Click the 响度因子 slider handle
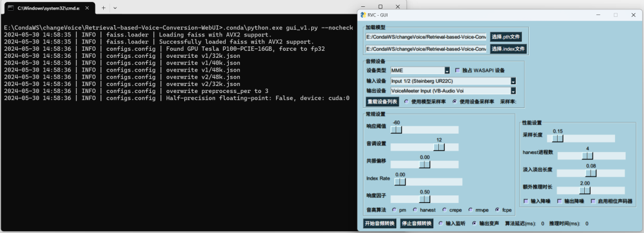644x233 pixels. tap(425, 199)
